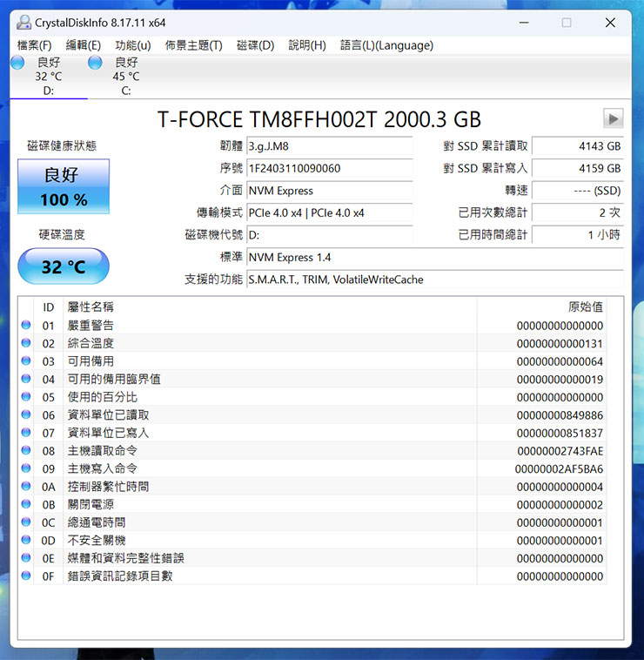
Task: Select the 0D 不安全關機 row name
Action: click(97, 540)
